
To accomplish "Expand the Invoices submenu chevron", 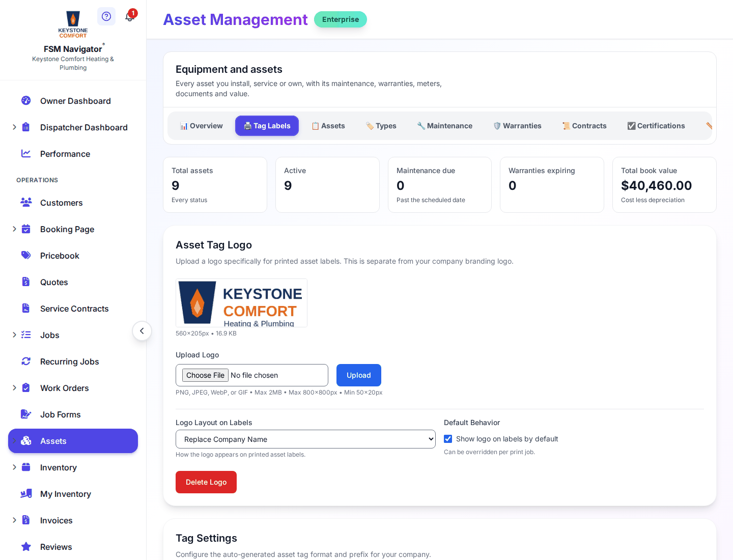I will point(14,520).
